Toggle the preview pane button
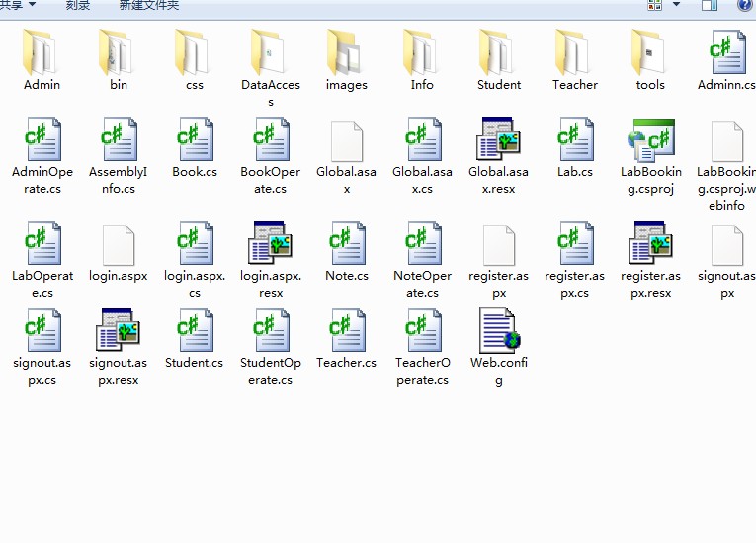This screenshot has width=756, height=543. tap(710, 5)
